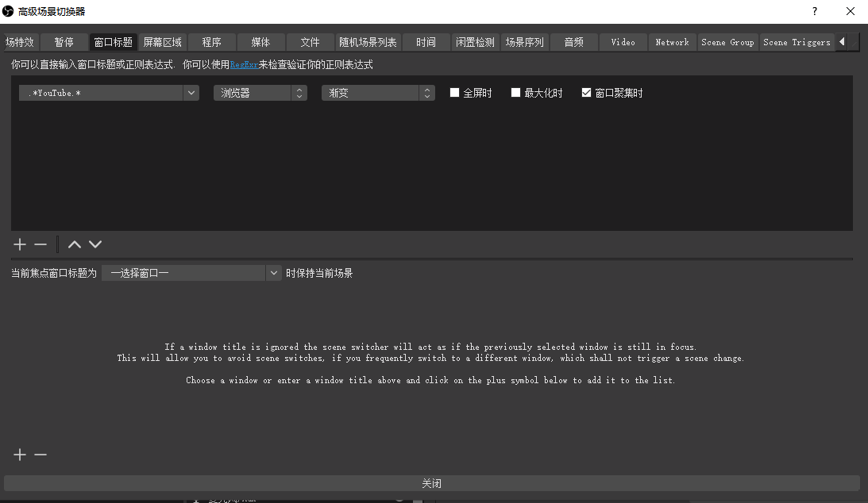This screenshot has height=503, width=868.
Task: Switch to the 暂停 tab
Action: point(64,42)
